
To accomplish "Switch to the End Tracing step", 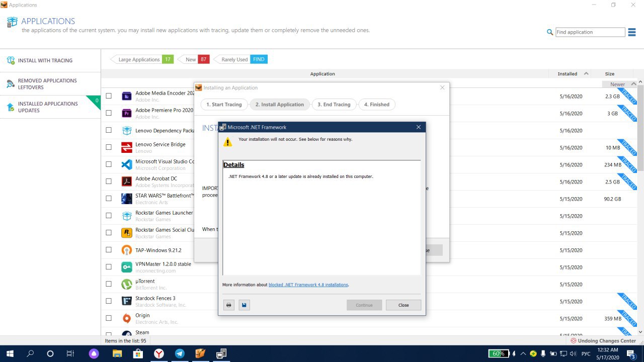I will 334,105.
